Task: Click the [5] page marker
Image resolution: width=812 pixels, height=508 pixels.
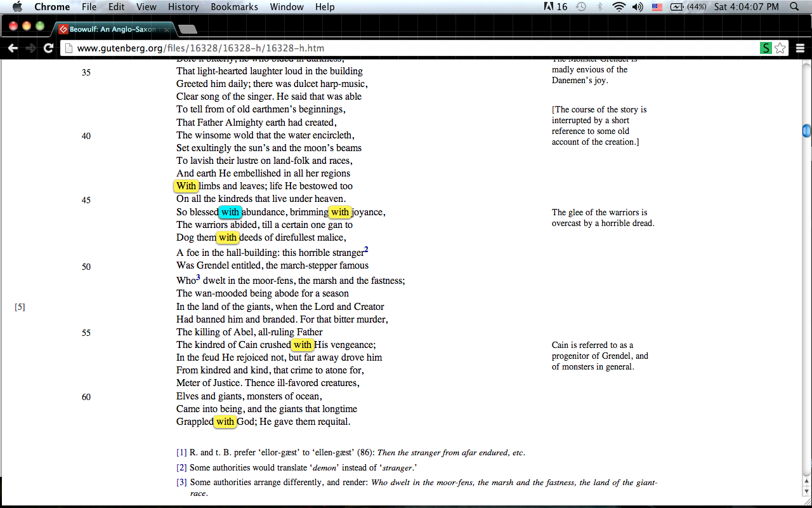Action: point(20,307)
